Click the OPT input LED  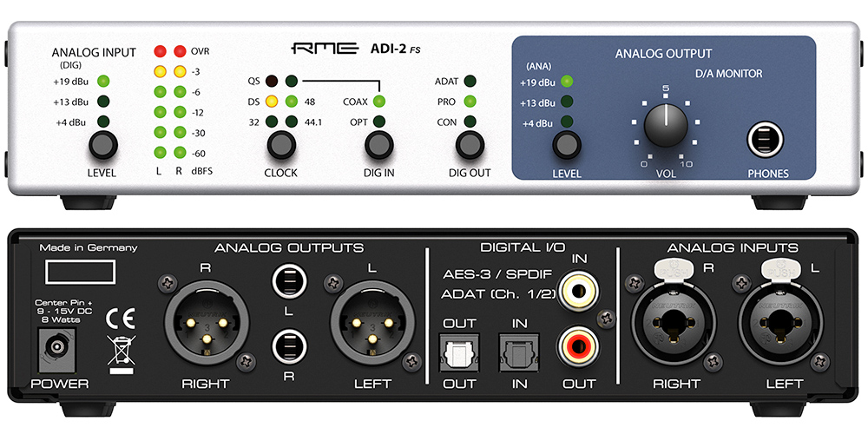click(378, 122)
